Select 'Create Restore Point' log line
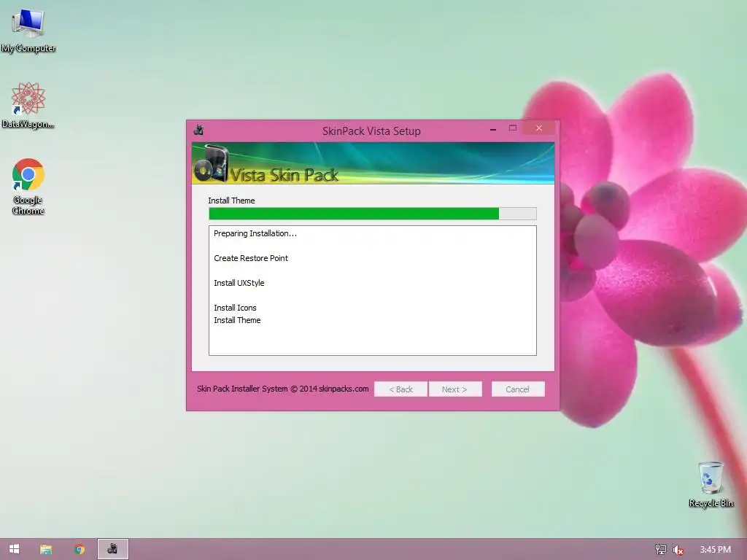The width and height of the screenshot is (747, 560). tap(251, 258)
